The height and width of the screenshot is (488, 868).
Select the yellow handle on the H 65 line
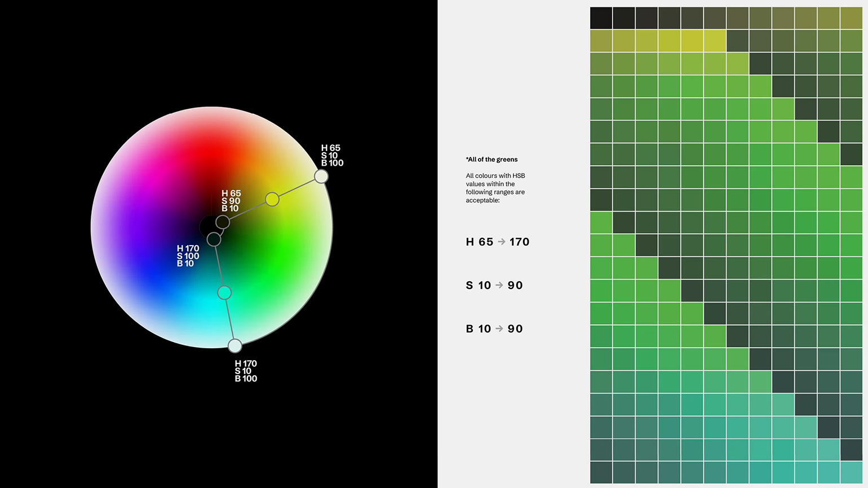pos(272,199)
